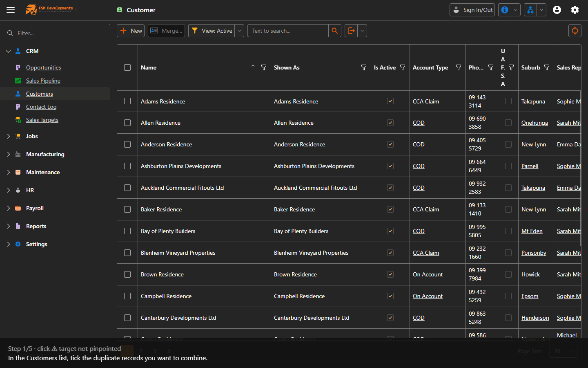
Task: Open the settings gear icon in header
Action: (575, 10)
